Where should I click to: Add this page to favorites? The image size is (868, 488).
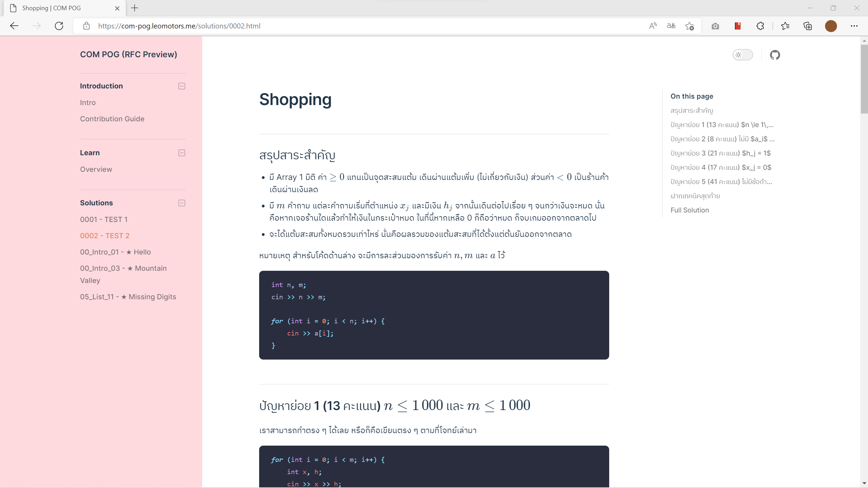pyautogui.click(x=689, y=26)
